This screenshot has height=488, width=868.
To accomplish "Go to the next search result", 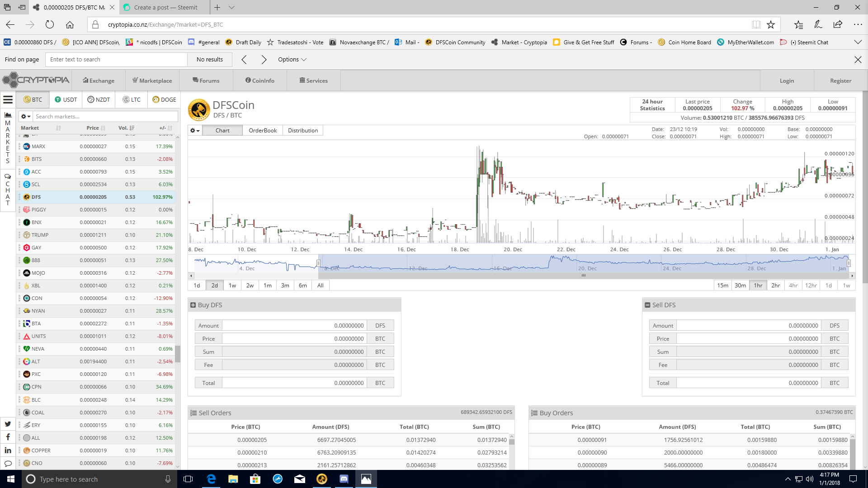I will tap(264, 60).
